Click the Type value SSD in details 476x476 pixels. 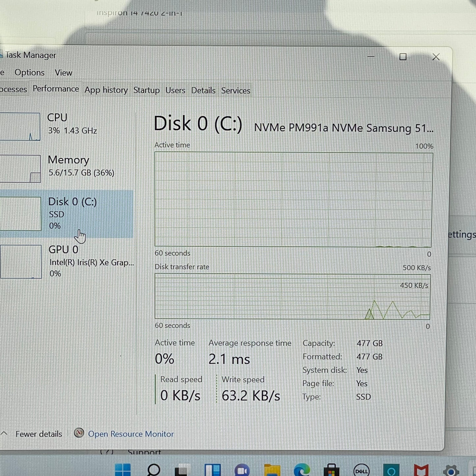click(364, 397)
